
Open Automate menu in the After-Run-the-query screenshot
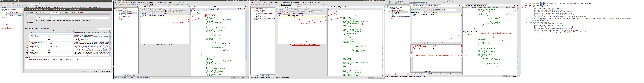click(x=134, y=2)
